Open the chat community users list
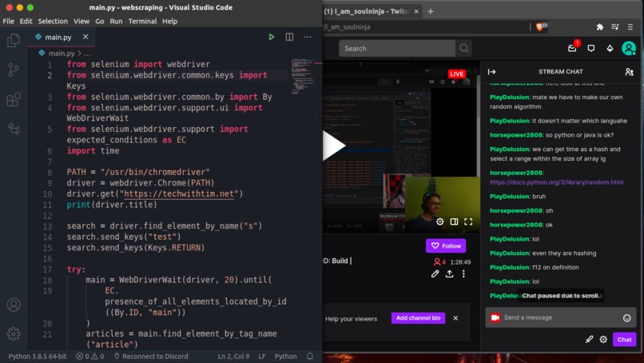 pyautogui.click(x=629, y=72)
